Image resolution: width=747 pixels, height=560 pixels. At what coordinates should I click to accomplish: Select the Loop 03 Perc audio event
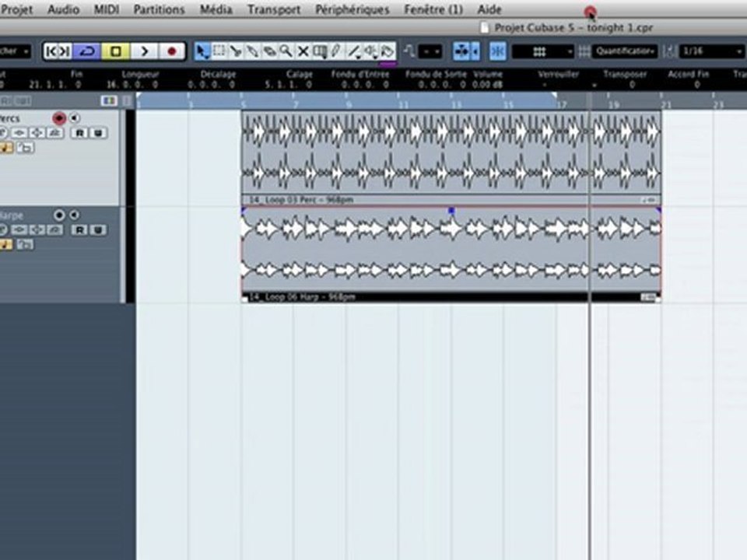point(451,158)
